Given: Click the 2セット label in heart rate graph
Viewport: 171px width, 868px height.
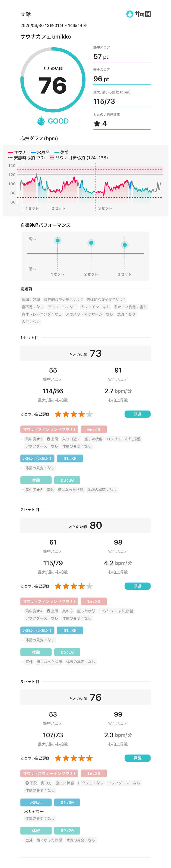Looking at the screenshot, I should 58,208.
